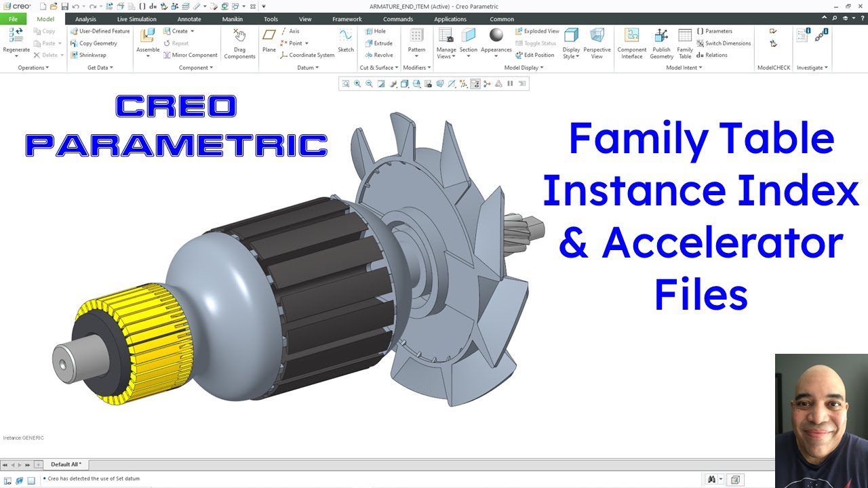Add a new sheet tab with plus button

tap(39, 464)
